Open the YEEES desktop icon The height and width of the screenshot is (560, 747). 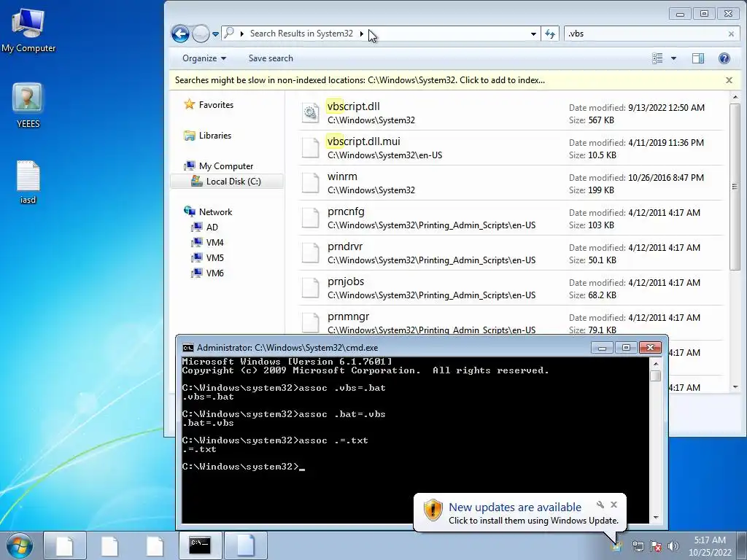click(28, 105)
